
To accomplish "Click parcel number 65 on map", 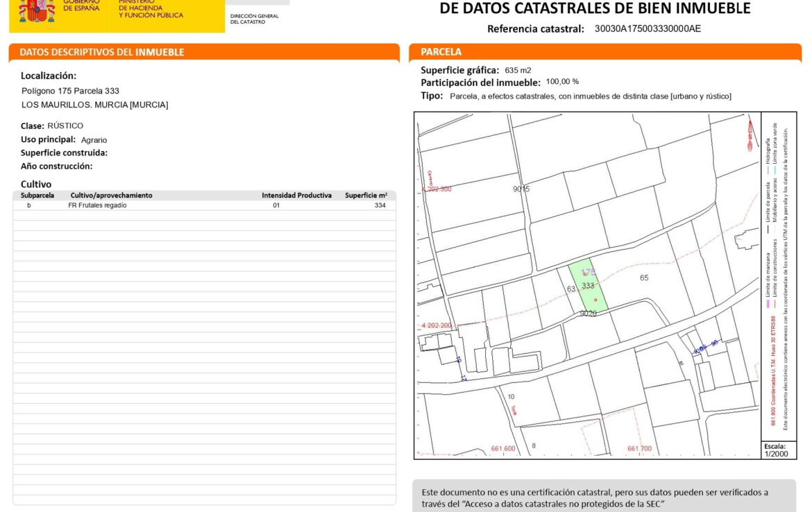I will pos(644,278).
